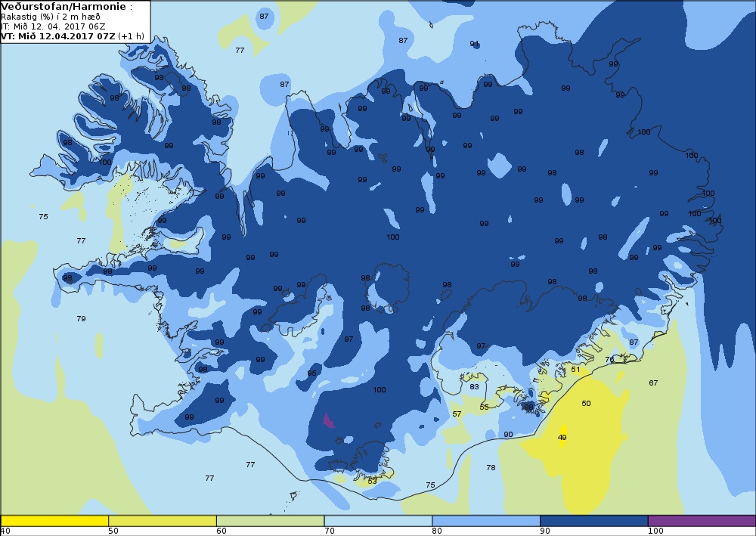Select the 70–80 pale blue legend swatch

(x=378, y=521)
